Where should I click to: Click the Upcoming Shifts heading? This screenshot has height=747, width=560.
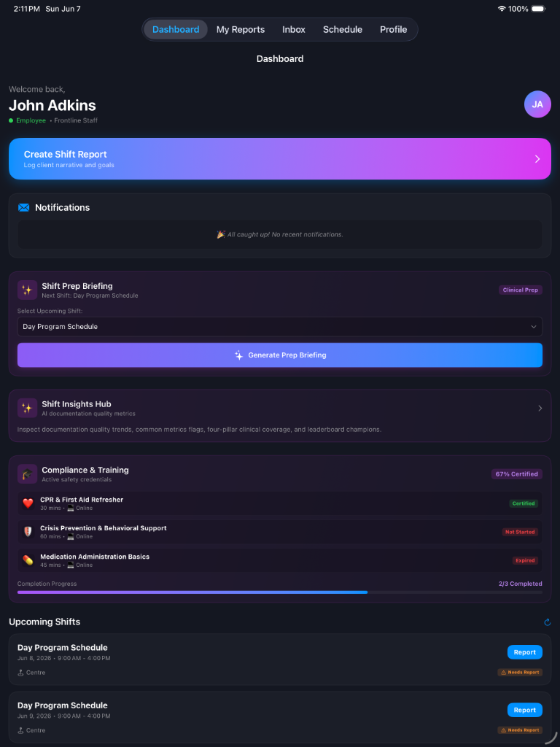tap(44, 622)
